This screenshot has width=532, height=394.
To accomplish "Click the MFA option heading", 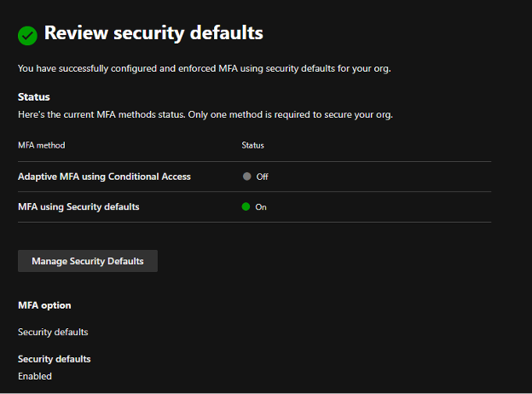I will tap(44, 304).
